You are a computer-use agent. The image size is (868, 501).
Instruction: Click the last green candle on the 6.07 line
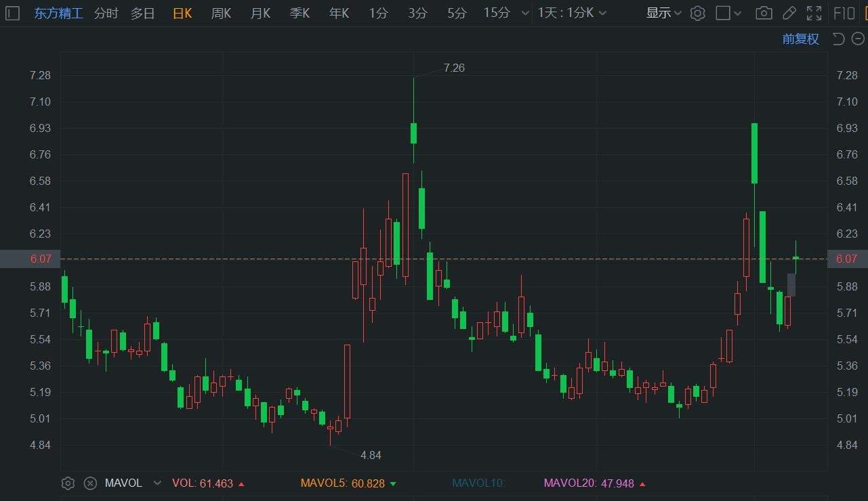tap(796, 258)
